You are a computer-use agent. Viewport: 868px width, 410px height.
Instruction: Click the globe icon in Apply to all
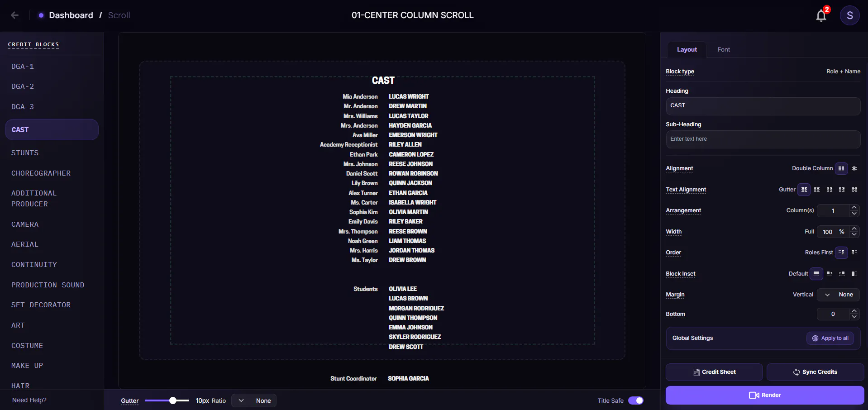[x=815, y=338]
